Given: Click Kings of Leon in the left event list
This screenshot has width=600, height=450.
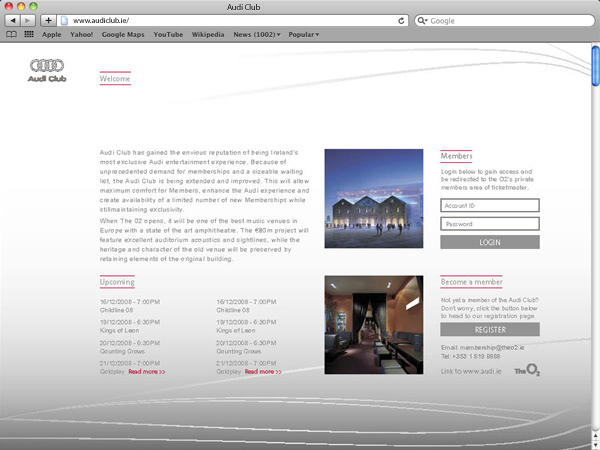Looking at the screenshot, I should coord(119,330).
